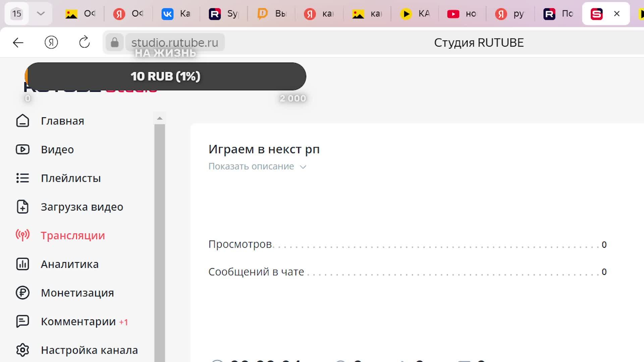Close the active RUTUBE Studio tab

coord(616,14)
